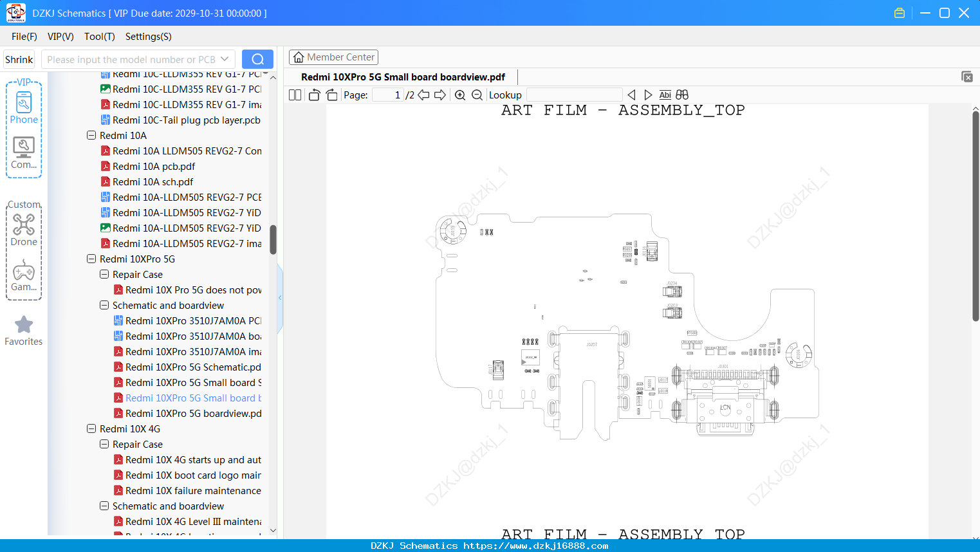Go to previous page arrow
Viewport: 980px width, 552px height.
(423, 95)
